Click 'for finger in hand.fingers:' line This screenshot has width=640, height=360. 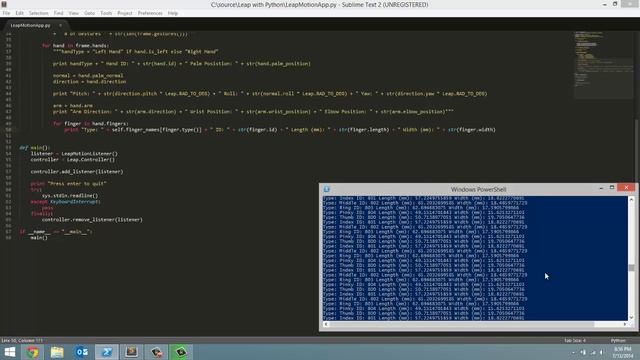(x=91, y=124)
